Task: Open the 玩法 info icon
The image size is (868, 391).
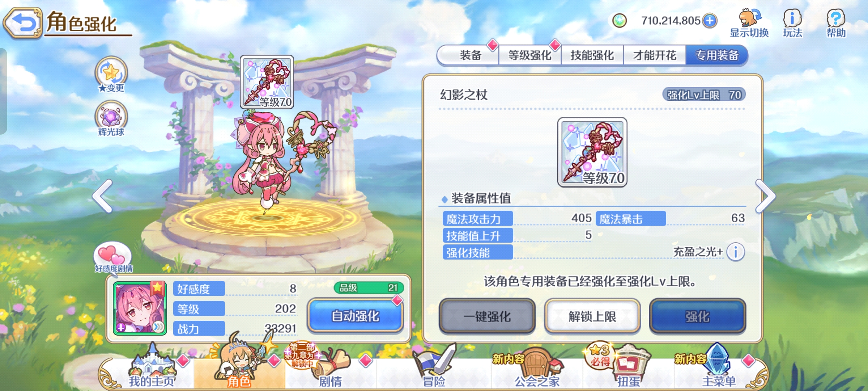Action: (x=792, y=23)
